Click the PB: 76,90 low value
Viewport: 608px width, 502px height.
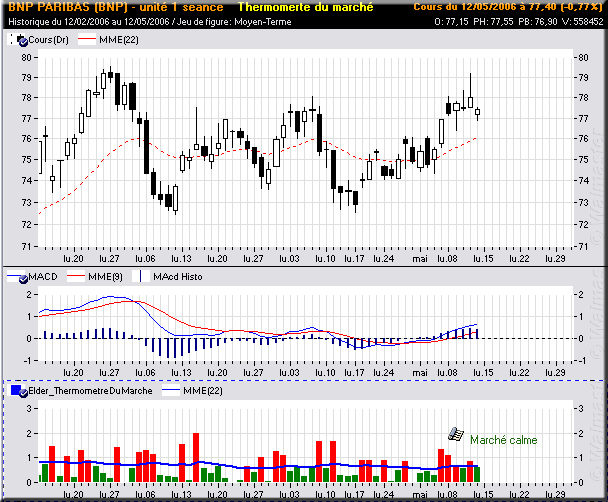[538, 22]
